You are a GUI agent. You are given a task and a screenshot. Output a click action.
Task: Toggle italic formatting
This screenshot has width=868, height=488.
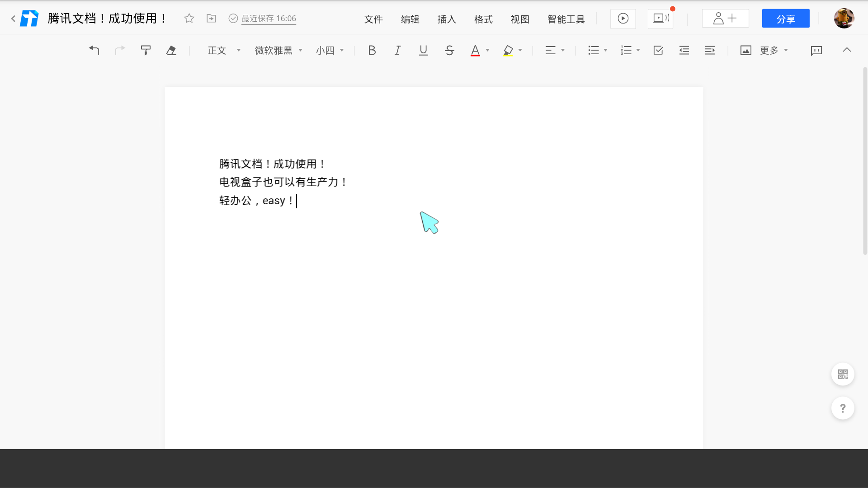point(397,50)
